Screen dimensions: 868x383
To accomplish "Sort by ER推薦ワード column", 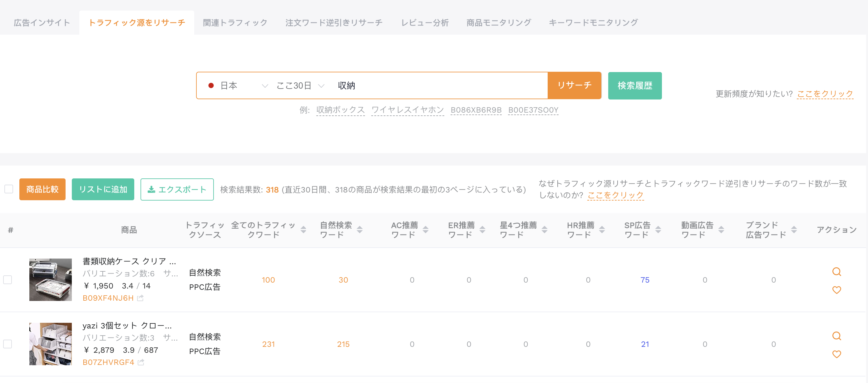I will coord(482,230).
